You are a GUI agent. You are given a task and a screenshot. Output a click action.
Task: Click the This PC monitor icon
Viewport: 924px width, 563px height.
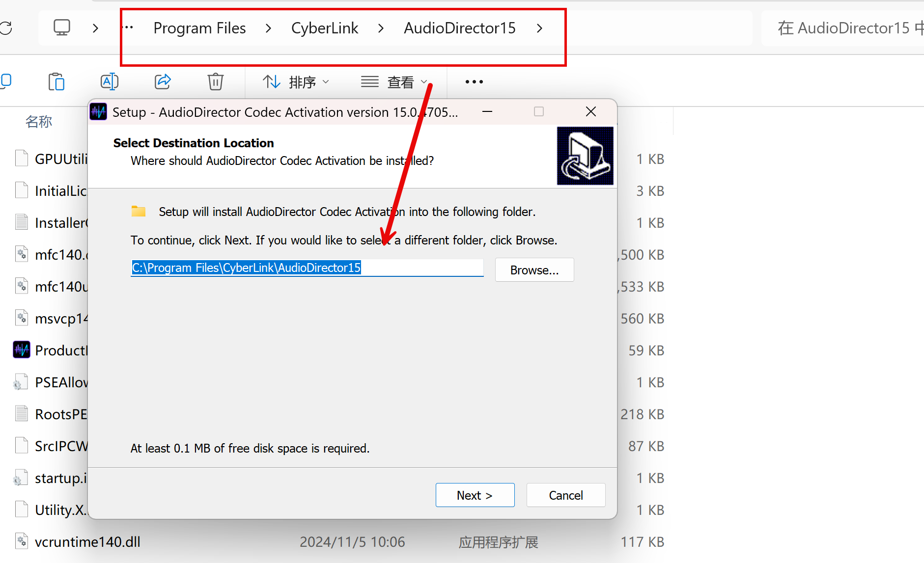tap(62, 28)
